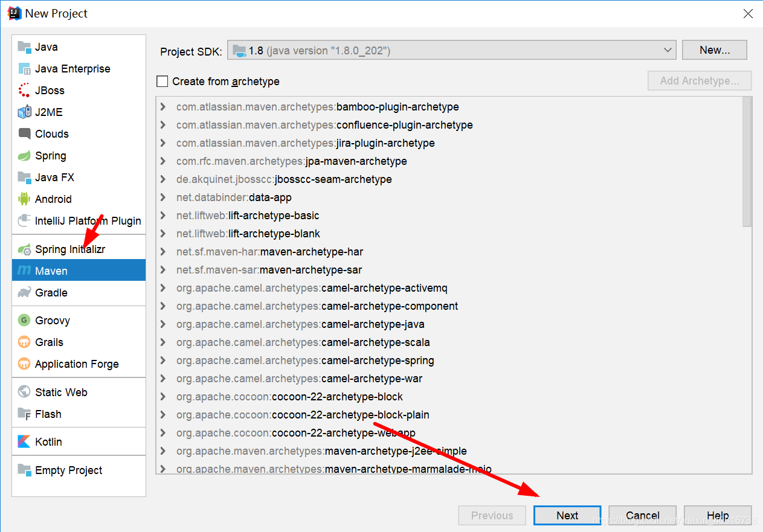Click the Empty Project folder icon

24,470
